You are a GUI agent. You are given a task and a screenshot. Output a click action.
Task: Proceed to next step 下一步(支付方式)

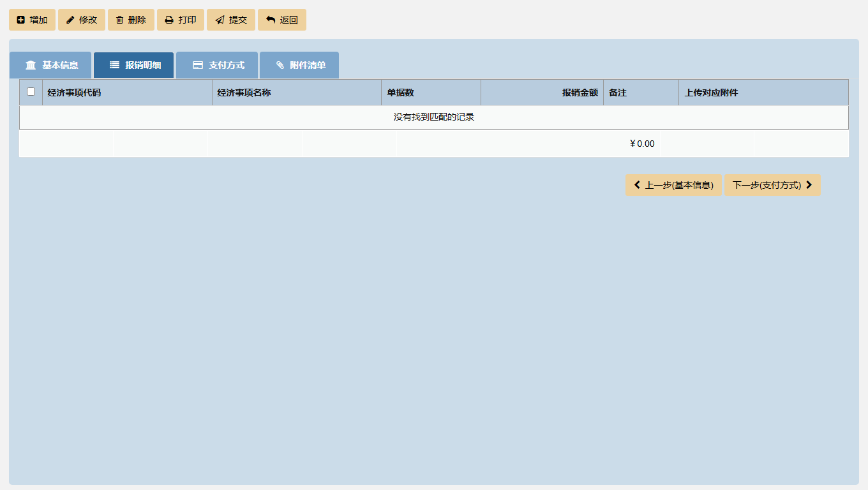coord(772,185)
